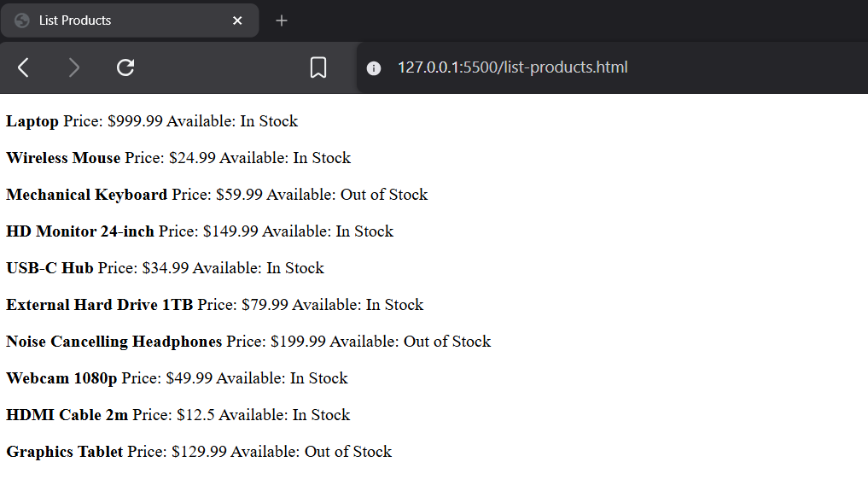Image resolution: width=868 pixels, height=503 pixels.
Task: Click the $999.99 Laptop price text
Action: click(x=135, y=121)
